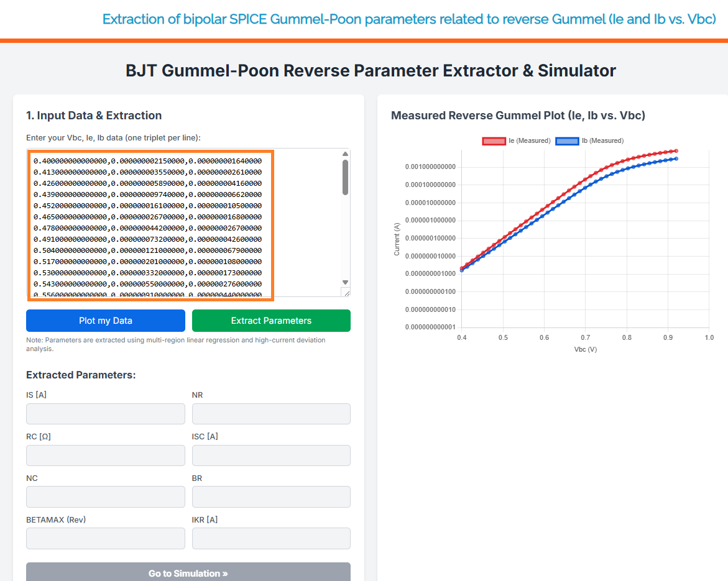Image resolution: width=728 pixels, height=581 pixels.
Task: Focus the ISC [A] parameter field
Action: point(271,455)
